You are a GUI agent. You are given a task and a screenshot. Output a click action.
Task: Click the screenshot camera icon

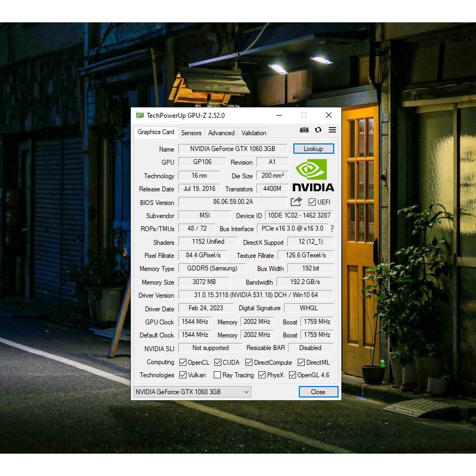click(304, 130)
